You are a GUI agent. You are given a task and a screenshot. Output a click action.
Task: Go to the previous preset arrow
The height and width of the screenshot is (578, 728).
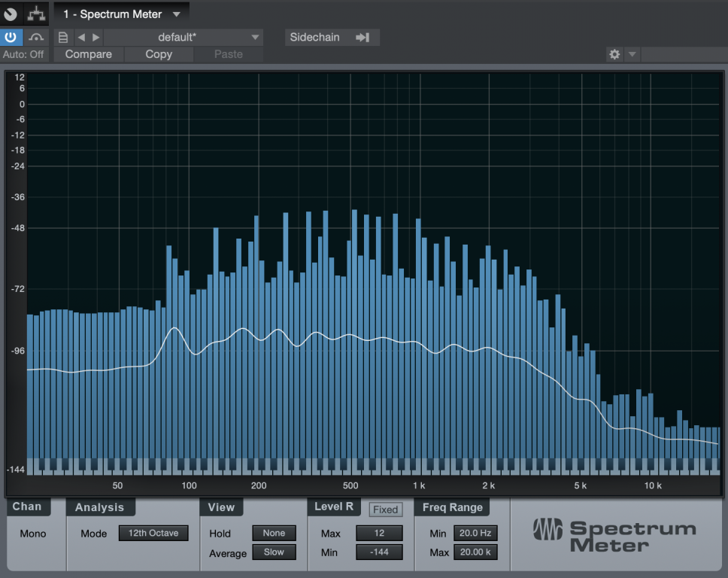pyautogui.click(x=81, y=38)
